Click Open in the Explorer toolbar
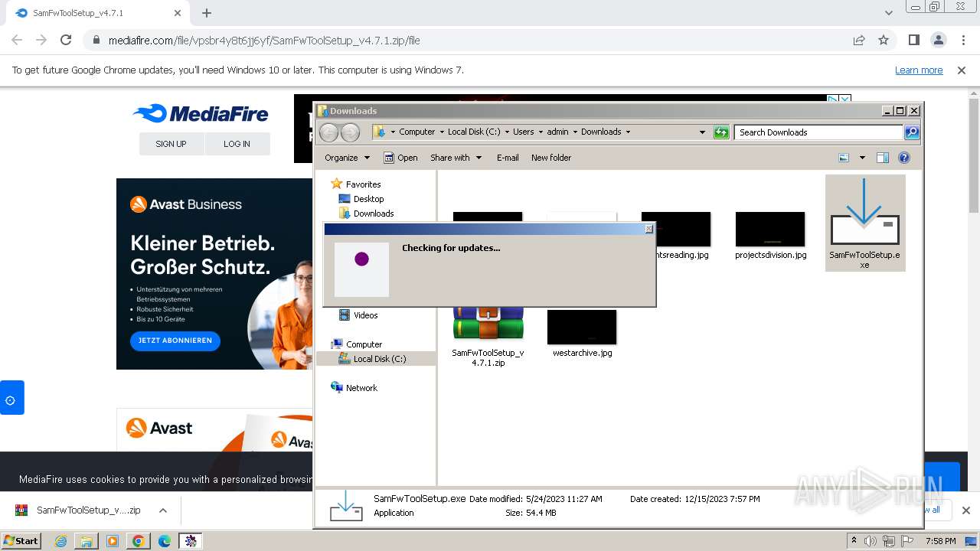This screenshot has width=980, height=551. pyautogui.click(x=400, y=158)
